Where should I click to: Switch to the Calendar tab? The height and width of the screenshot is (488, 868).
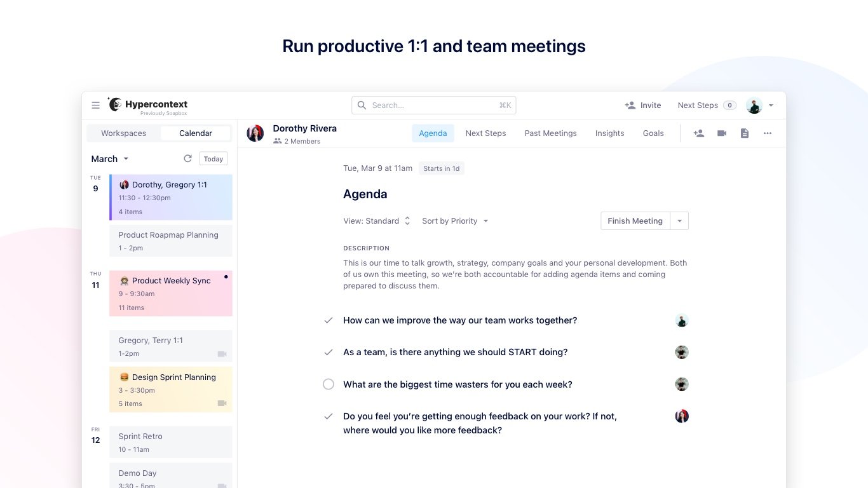click(196, 133)
